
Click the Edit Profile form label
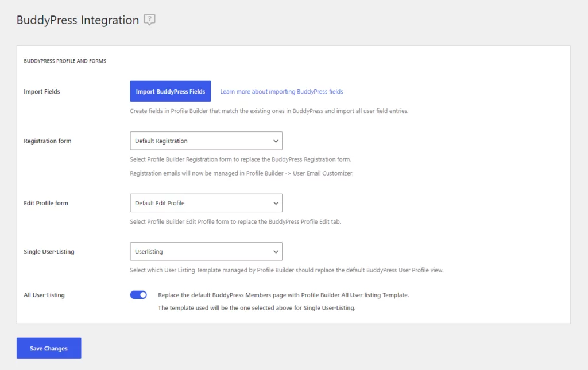(x=46, y=203)
